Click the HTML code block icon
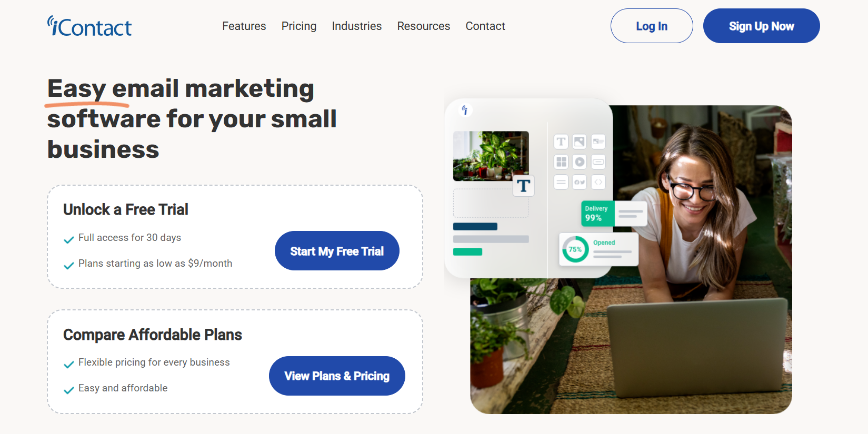868x434 pixels. click(598, 182)
